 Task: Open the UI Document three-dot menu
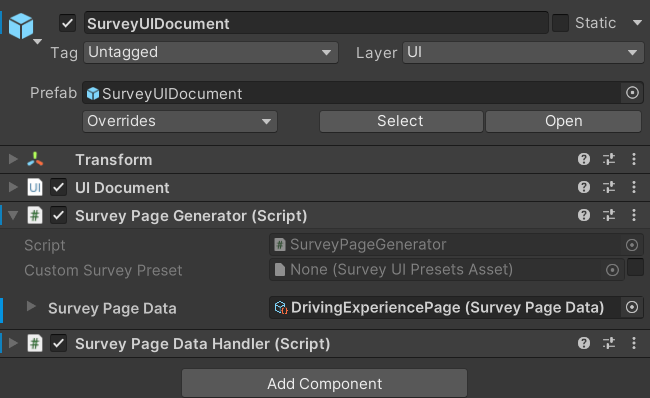point(633,187)
